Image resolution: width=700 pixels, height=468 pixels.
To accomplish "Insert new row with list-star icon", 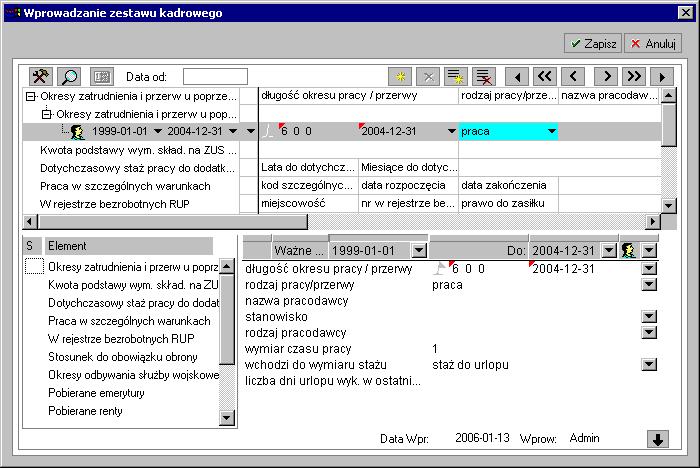I will pos(456,76).
